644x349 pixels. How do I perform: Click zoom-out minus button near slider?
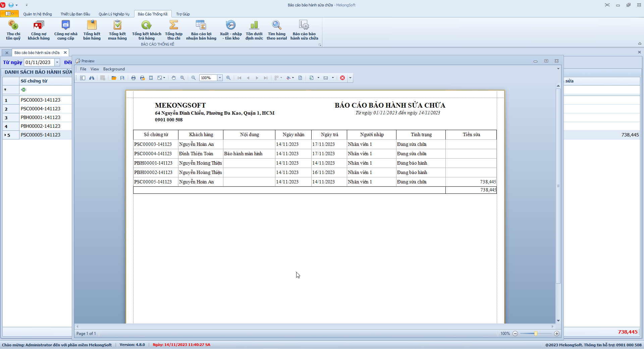515,333
